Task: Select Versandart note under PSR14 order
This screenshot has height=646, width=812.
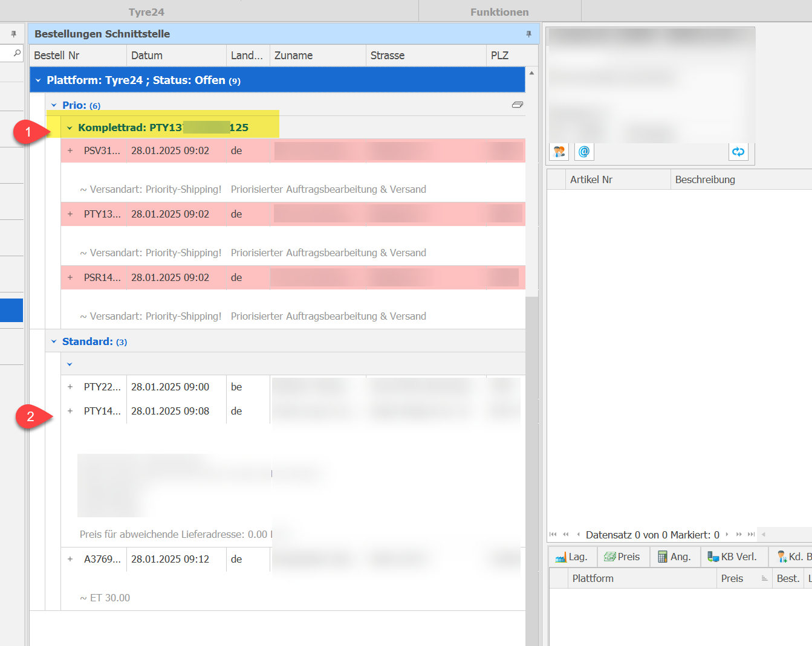Action: click(253, 316)
